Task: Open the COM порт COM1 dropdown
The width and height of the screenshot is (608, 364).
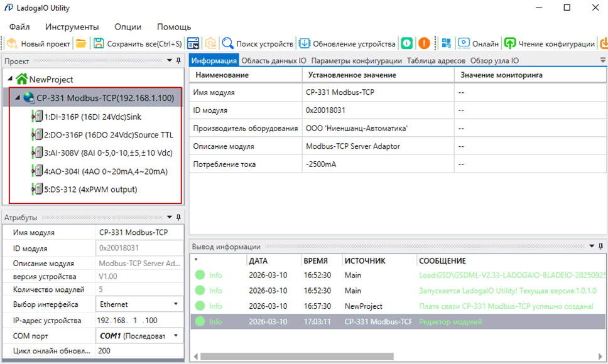Action: [x=139, y=336]
